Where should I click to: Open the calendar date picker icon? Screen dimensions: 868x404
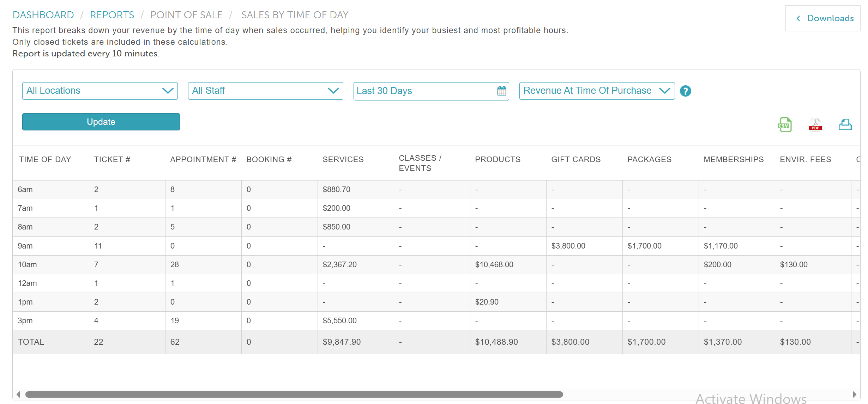[x=501, y=91]
